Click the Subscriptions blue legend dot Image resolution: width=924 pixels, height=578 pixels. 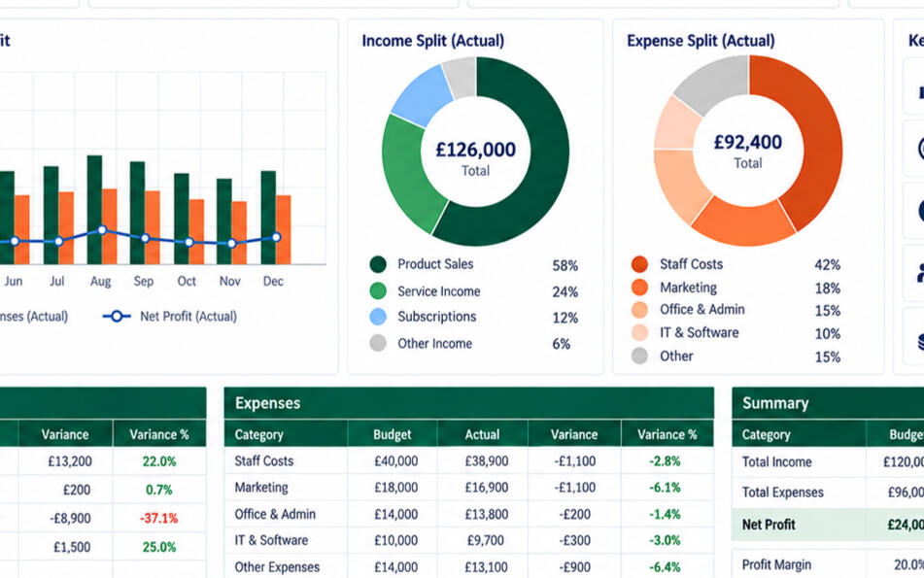tap(378, 317)
